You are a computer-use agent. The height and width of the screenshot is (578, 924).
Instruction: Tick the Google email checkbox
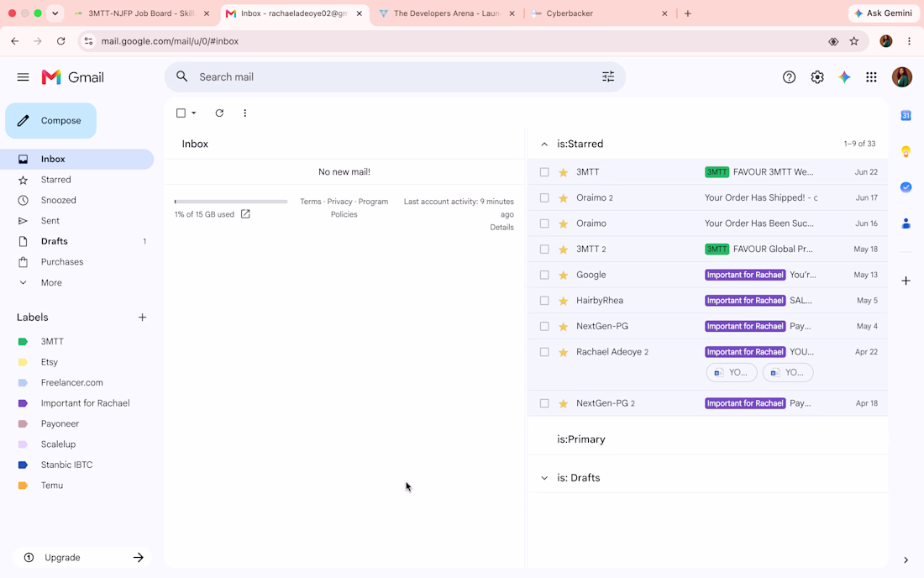(544, 275)
